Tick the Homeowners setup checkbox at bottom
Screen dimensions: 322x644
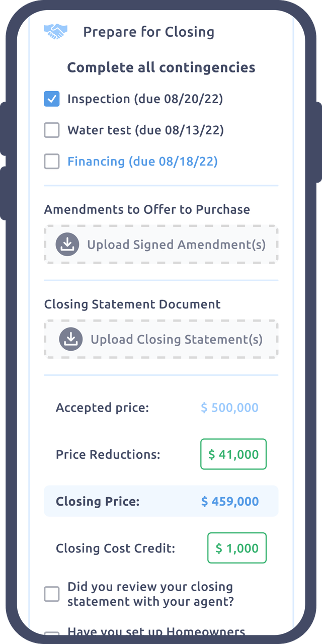coord(52,633)
